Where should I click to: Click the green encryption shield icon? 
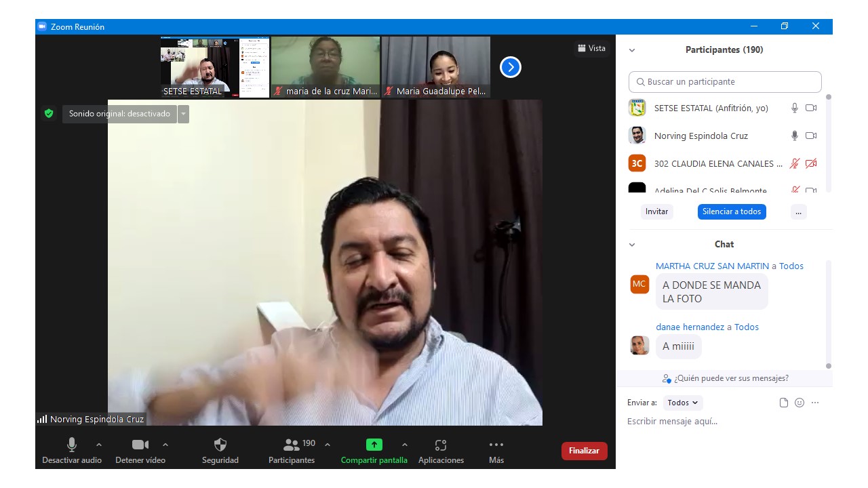(x=49, y=113)
